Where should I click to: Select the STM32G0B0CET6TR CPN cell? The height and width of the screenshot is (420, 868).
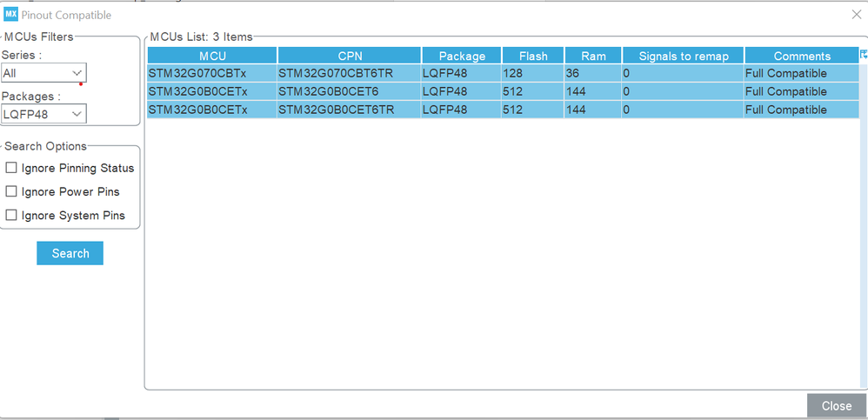pos(350,110)
